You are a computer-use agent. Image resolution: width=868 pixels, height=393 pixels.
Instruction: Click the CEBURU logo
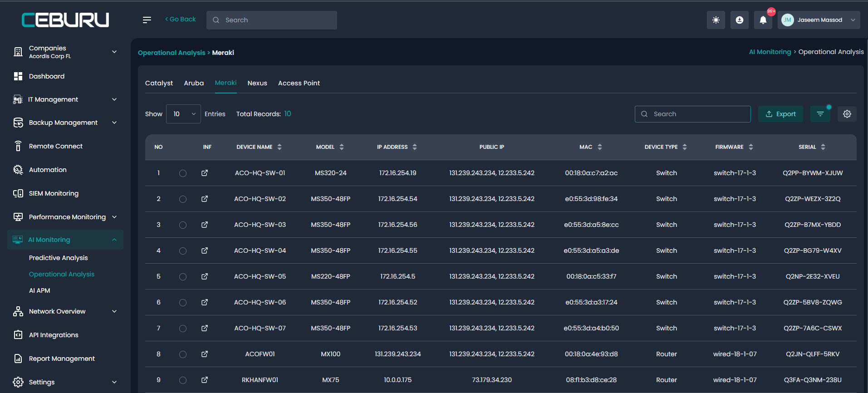coord(65,20)
